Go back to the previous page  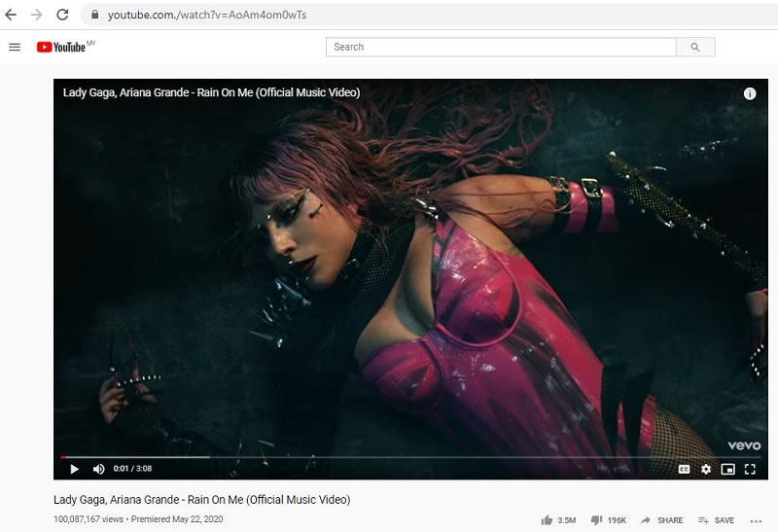[x=11, y=15]
